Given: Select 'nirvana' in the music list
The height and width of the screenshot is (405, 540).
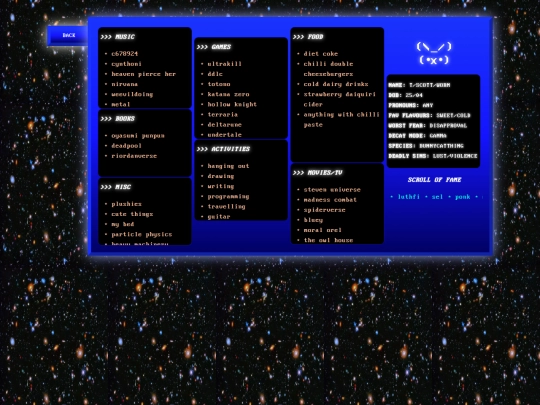Looking at the screenshot, I should coord(125,84).
